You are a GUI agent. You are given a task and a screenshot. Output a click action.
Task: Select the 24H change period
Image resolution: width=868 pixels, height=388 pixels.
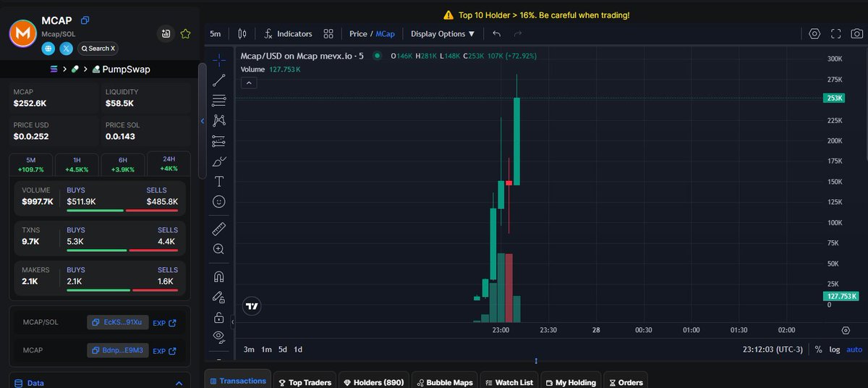[169, 164]
